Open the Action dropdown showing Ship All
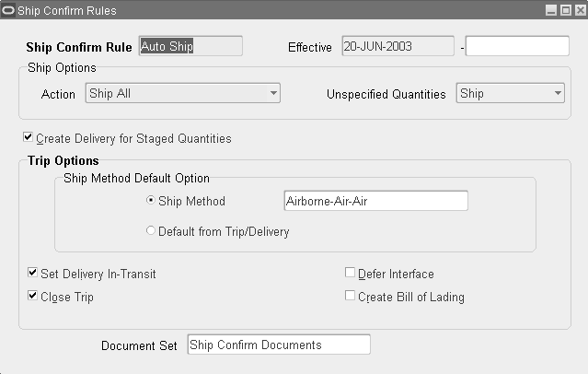This screenshot has width=588, height=374. click(182, 93)
